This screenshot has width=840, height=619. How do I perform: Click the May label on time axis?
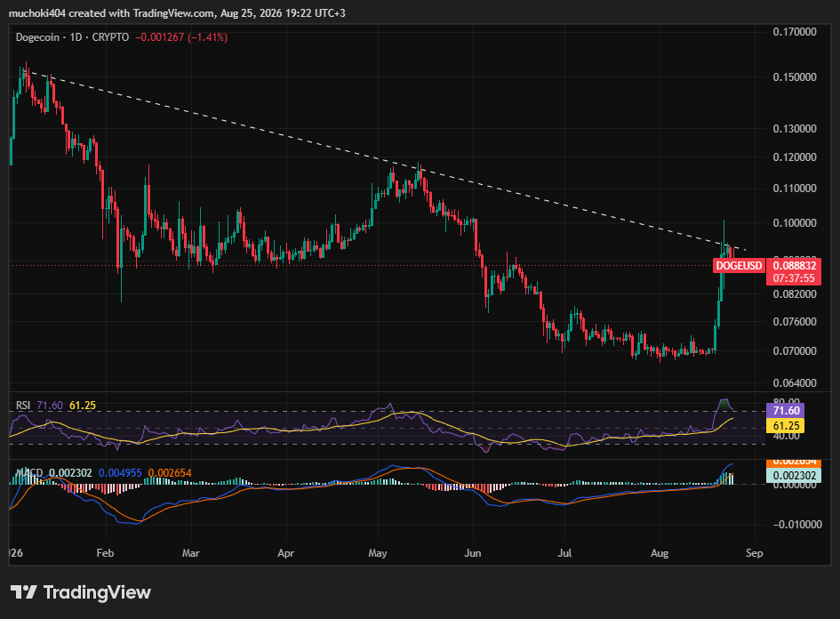click(x=378, y=553)
